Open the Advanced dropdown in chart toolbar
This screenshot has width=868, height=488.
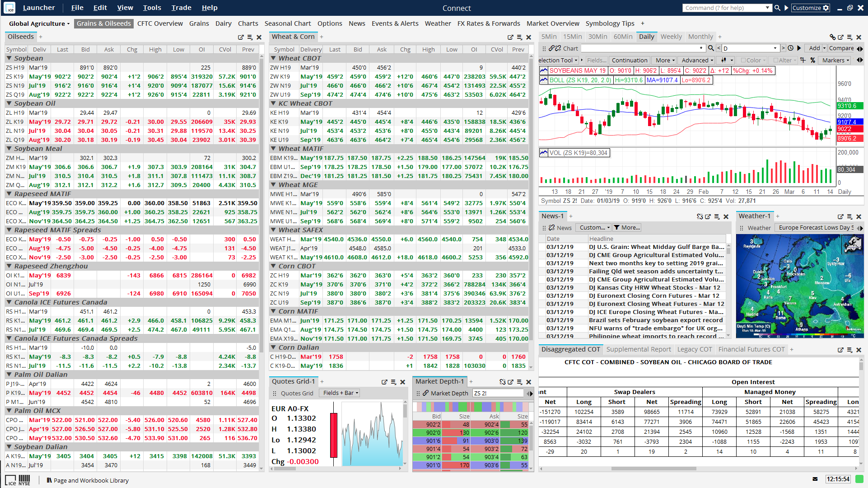point(697,60)
